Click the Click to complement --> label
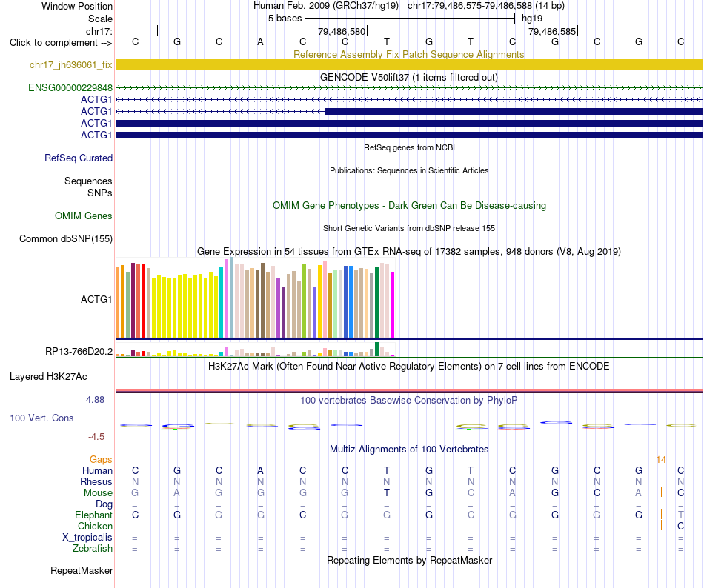704x588 pixels. pyautogui.click(x=61, y=43)
